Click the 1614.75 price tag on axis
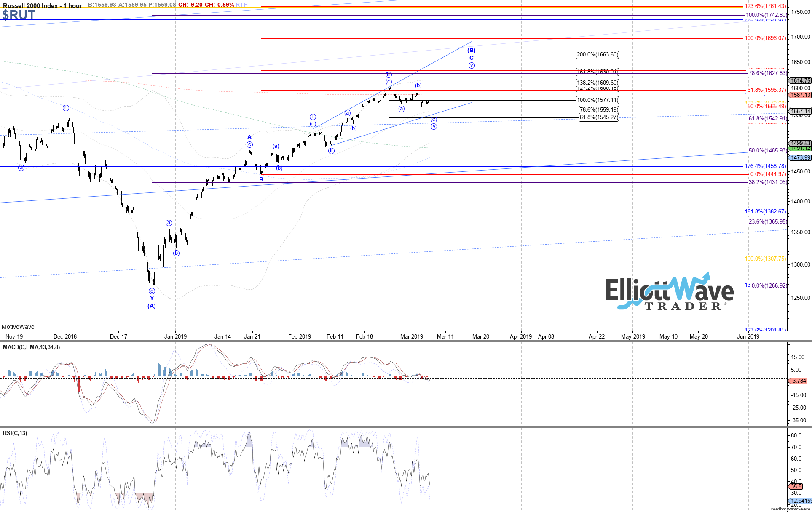 click(800, 80)
